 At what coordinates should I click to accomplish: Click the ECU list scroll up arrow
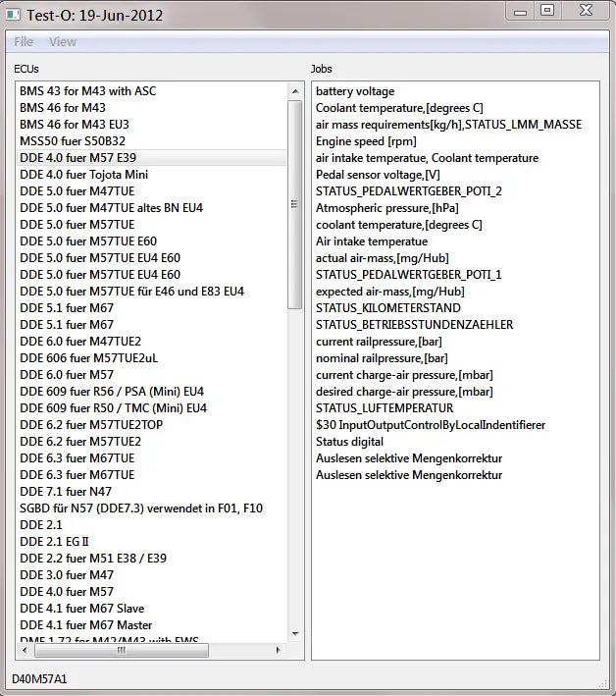(295, 91)
